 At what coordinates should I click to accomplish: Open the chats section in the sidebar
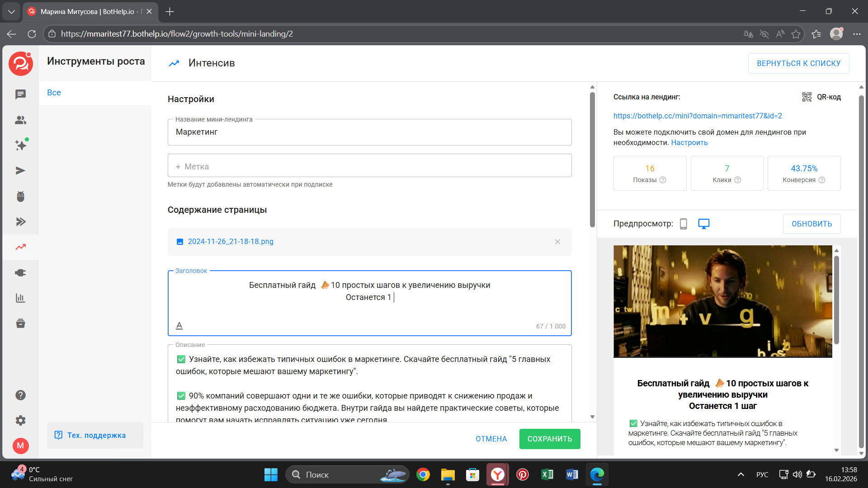coord(20,94)
